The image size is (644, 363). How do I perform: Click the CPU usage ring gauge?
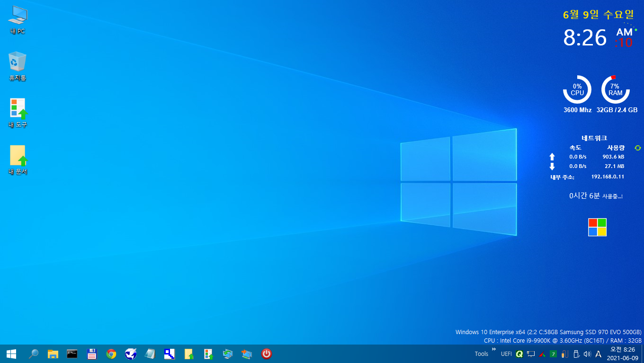point(577,89)
